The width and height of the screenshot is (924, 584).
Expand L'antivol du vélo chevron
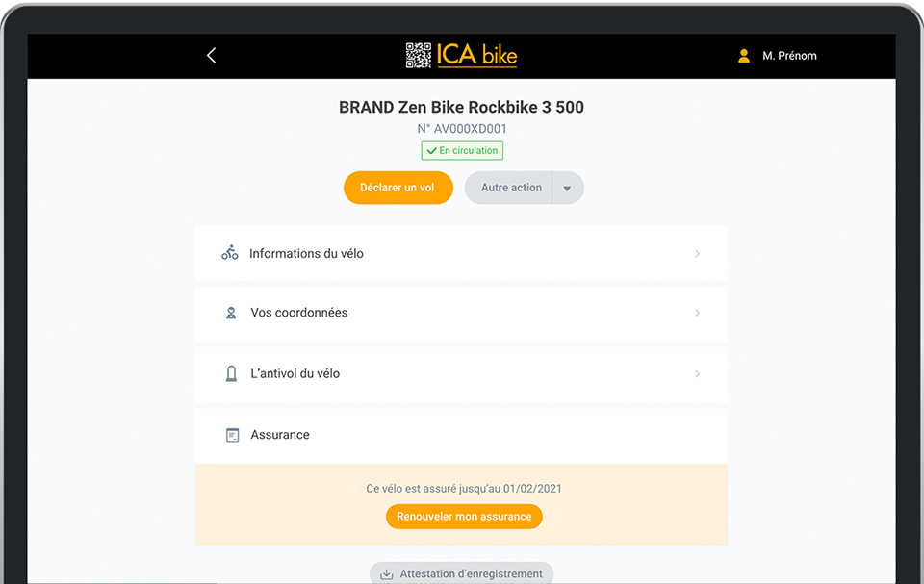coord(697,373)
